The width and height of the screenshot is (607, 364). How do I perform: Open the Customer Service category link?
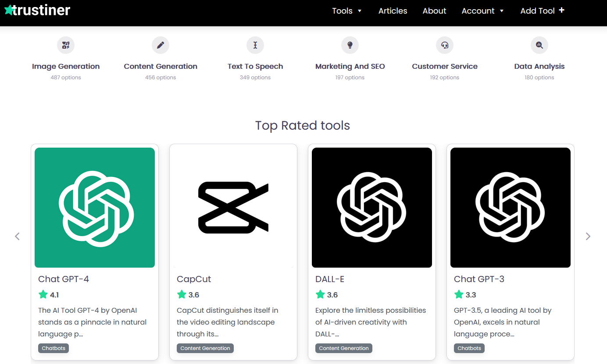pyautogui.click(x=445, y=67)
